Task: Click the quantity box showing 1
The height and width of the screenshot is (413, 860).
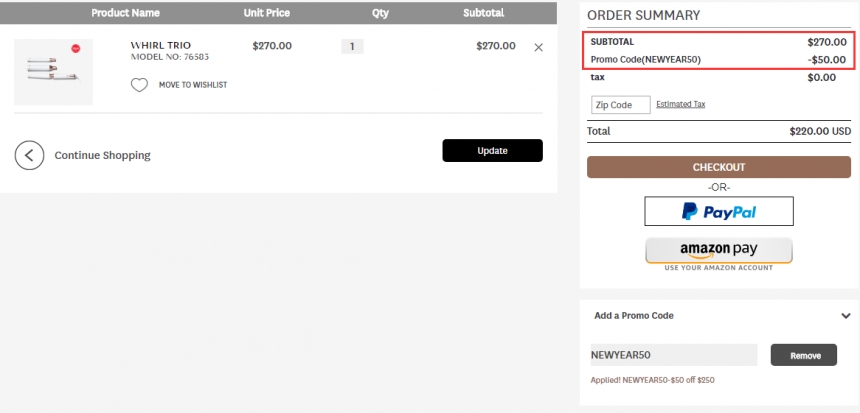Action: [352, 47]
